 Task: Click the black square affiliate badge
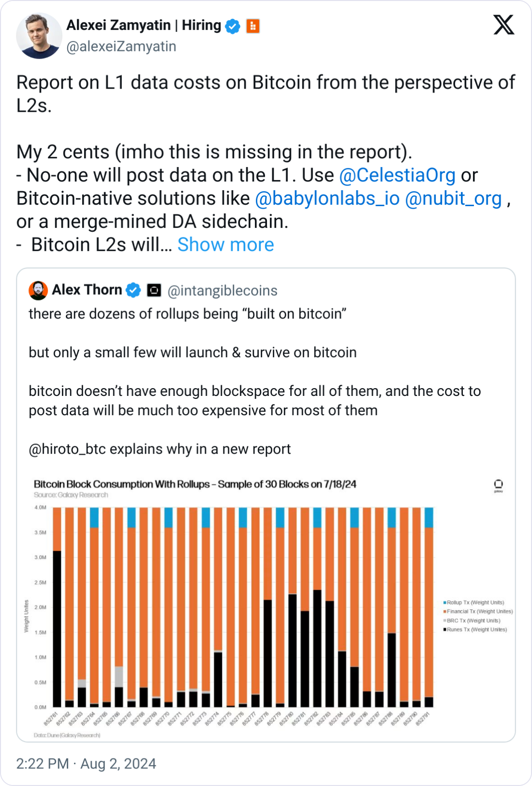(154, 290)
